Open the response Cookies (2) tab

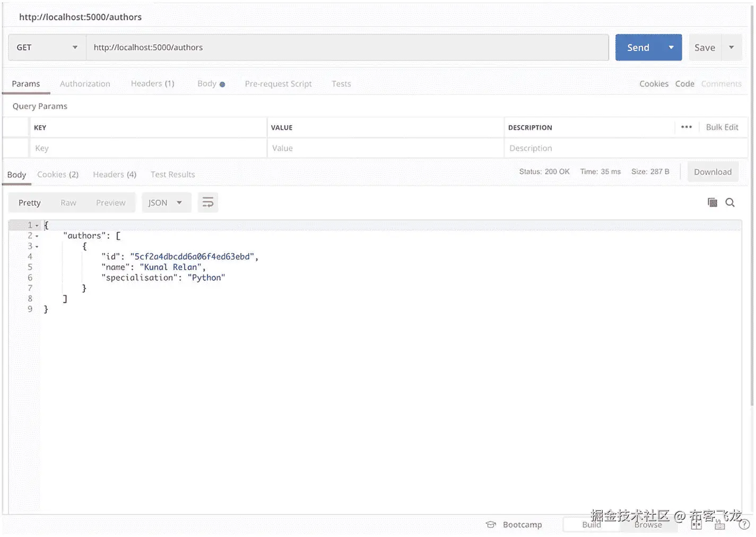tap(58, 175)
